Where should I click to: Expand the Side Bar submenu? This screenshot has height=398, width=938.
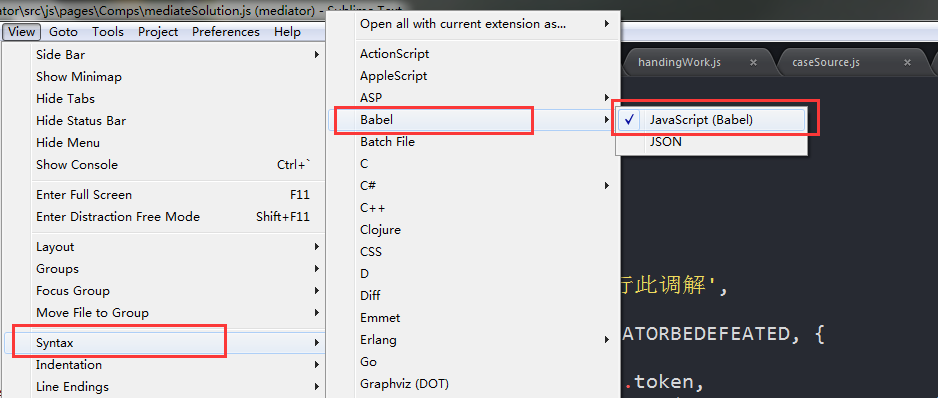[178, 54]
